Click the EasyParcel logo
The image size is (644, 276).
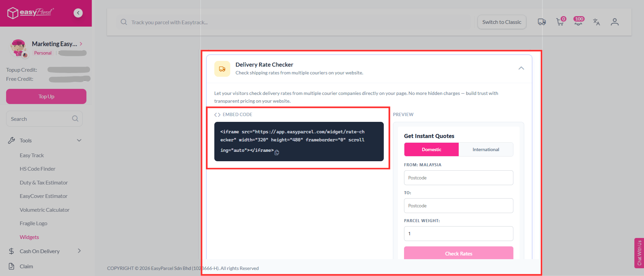pyautogui.click(x=30, y=13)
